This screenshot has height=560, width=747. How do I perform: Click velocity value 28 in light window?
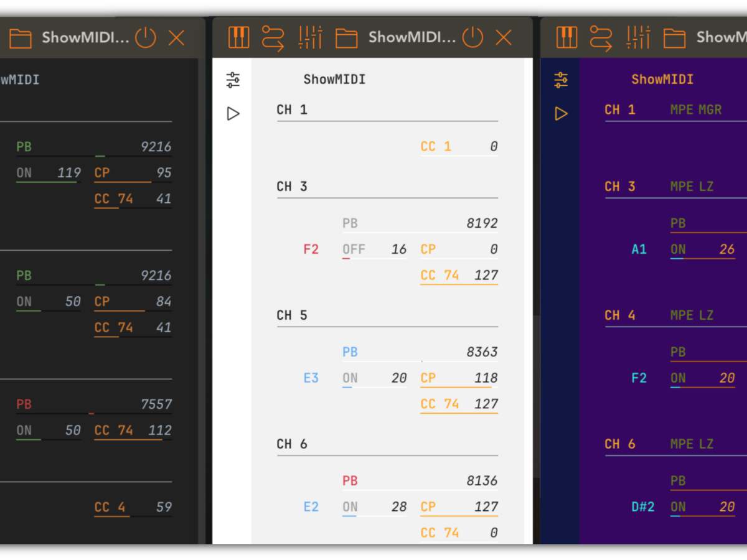[399, 507]
